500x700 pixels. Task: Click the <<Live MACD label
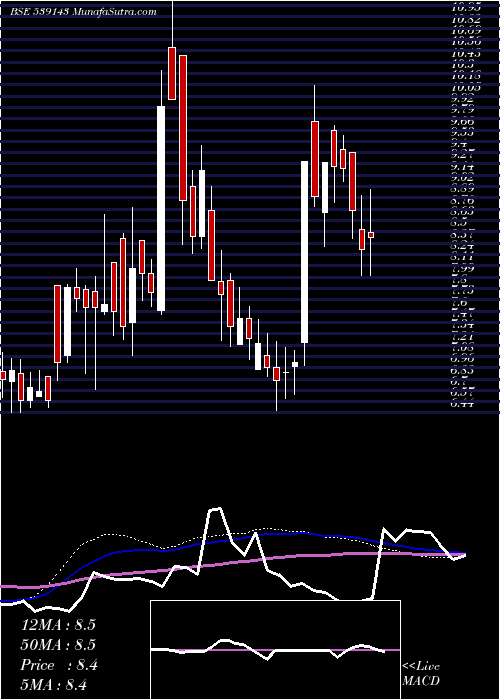coord(421,674)
